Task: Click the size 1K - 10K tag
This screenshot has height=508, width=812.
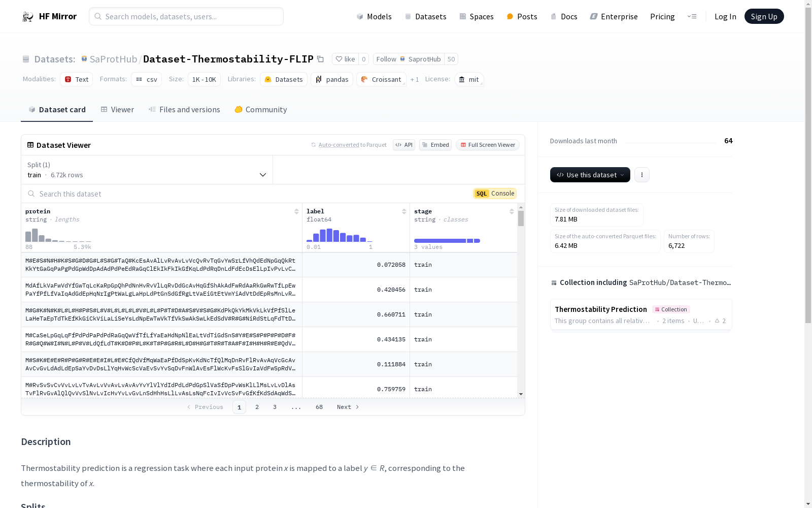Action: (204, 79)
